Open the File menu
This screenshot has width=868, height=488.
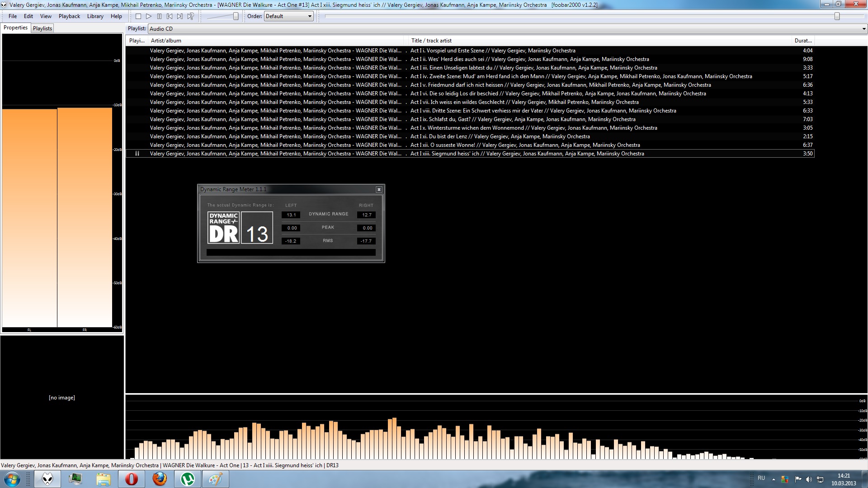13,16
